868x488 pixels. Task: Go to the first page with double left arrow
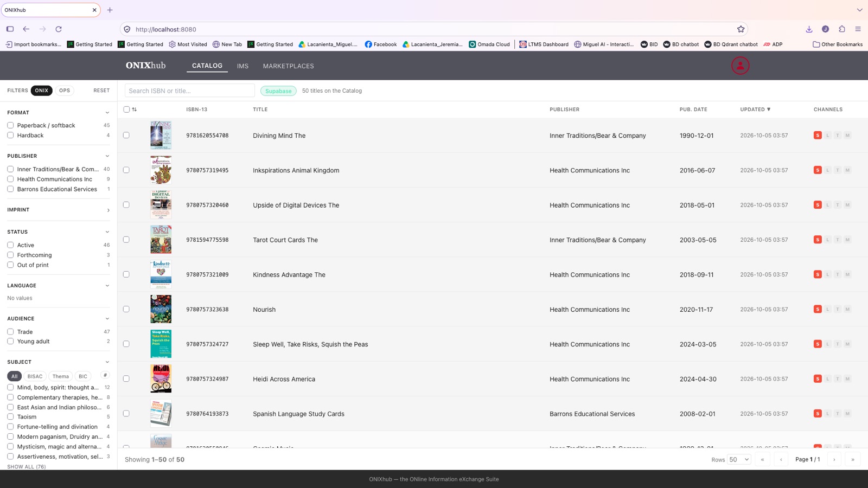coord(762,460)
